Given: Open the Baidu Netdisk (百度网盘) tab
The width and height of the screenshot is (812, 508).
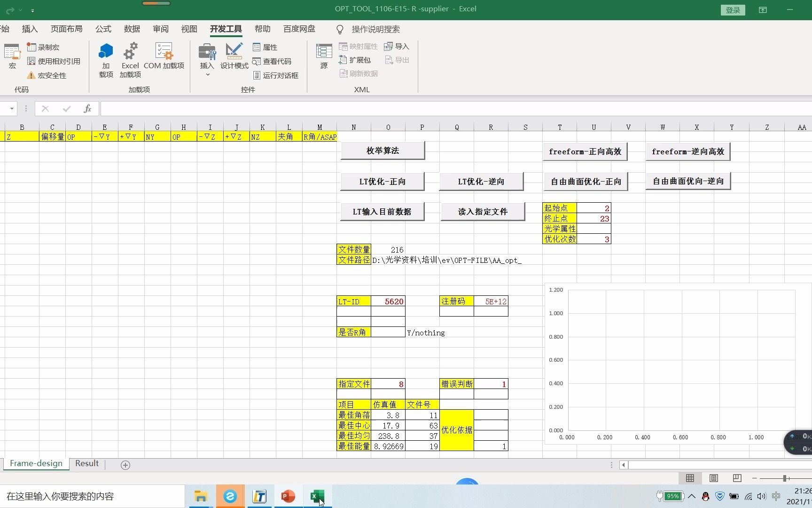Looking at the screenshot, I should (x=299, y=29).
